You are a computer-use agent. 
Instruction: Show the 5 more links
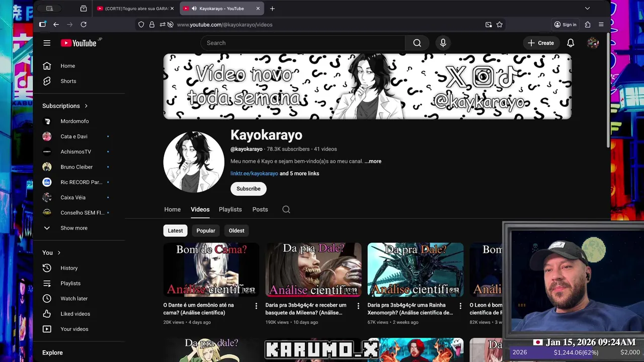[x=299, y=173]
